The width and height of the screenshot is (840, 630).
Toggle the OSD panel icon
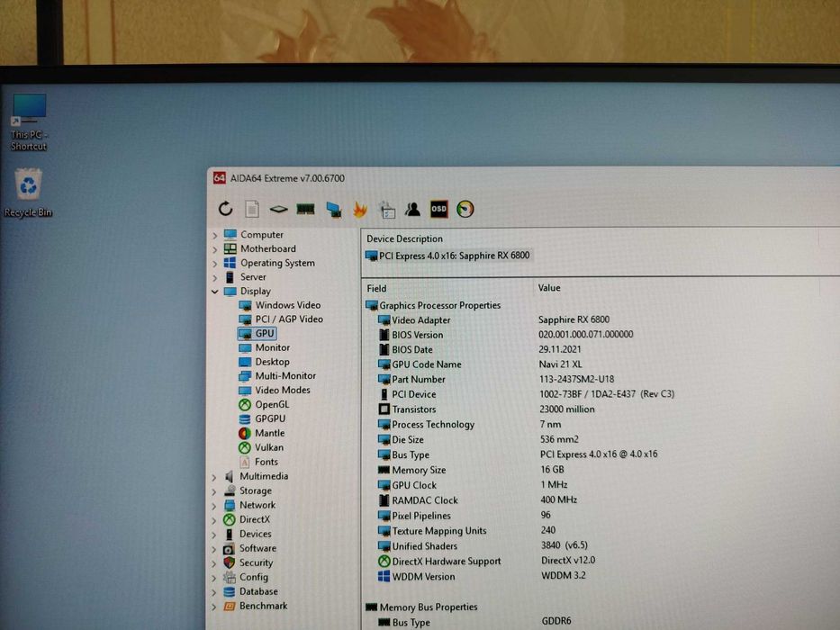(438, 209)
